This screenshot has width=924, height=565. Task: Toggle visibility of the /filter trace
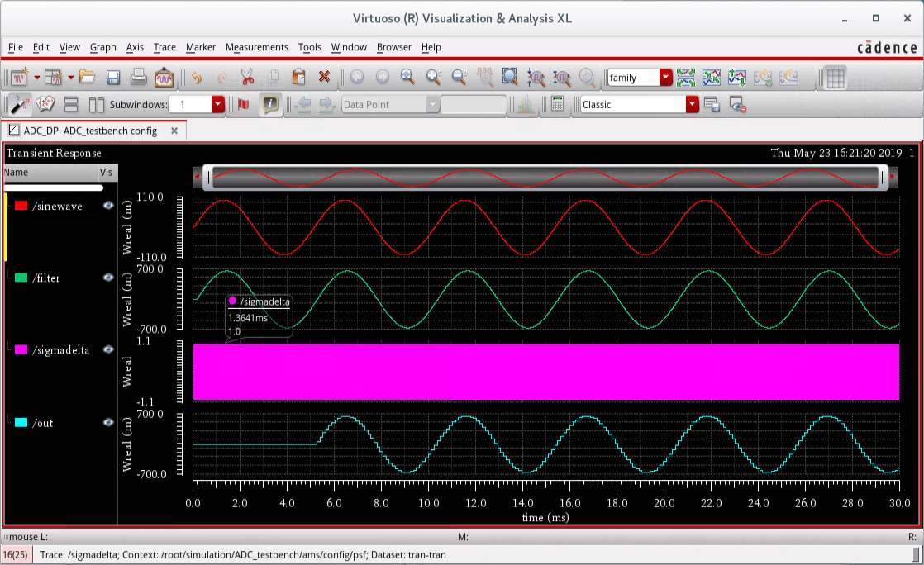[107, 278]
